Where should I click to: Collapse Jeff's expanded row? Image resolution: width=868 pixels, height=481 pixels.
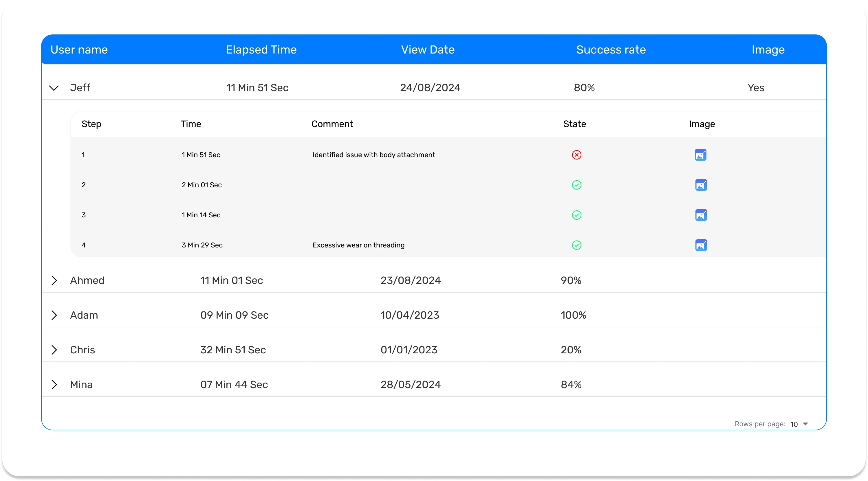pyautogui.click(x=54, y=88)
